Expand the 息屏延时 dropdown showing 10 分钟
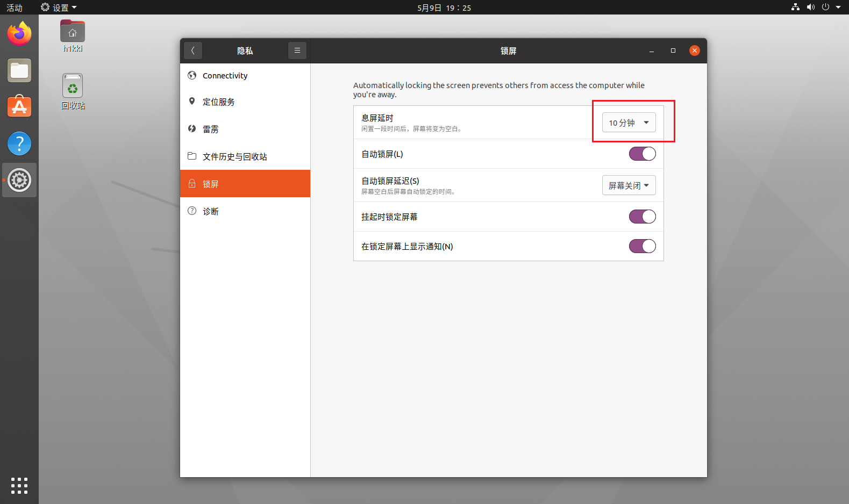The width and height of the screenshot is (849, 504). 629,123
